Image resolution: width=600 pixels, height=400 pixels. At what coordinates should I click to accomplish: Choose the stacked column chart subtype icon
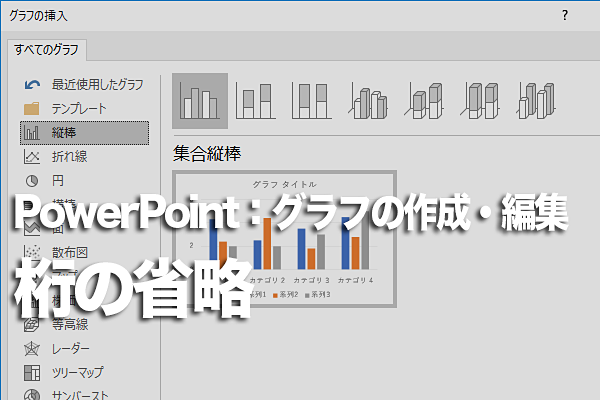(256, 101)
